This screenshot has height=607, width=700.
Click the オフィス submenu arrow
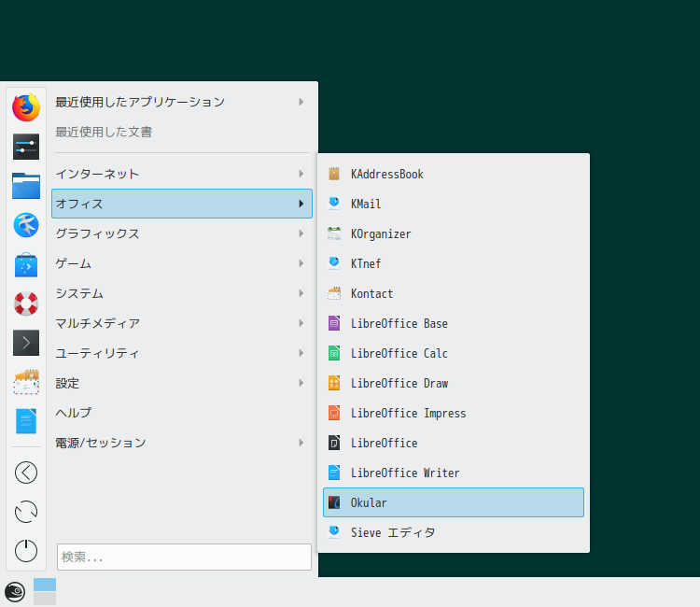(301, 204)
